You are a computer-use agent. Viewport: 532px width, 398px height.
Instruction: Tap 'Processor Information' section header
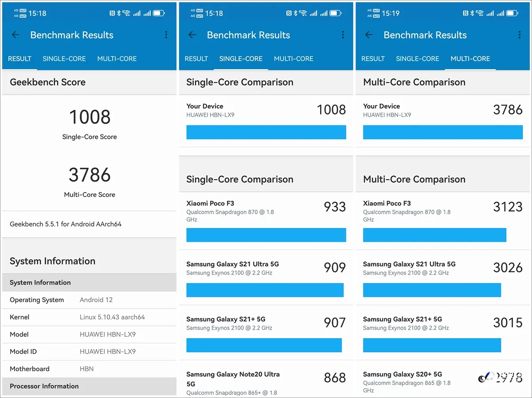tap(44, 386)
